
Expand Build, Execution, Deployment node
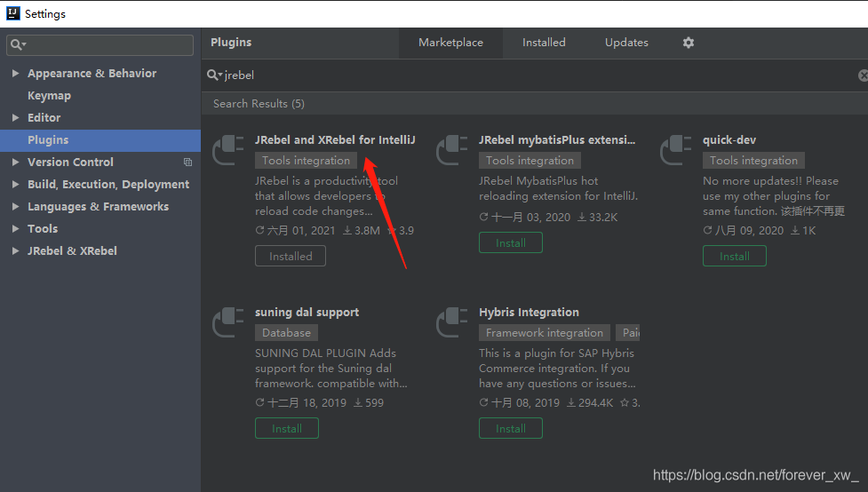tap(15, 184)
